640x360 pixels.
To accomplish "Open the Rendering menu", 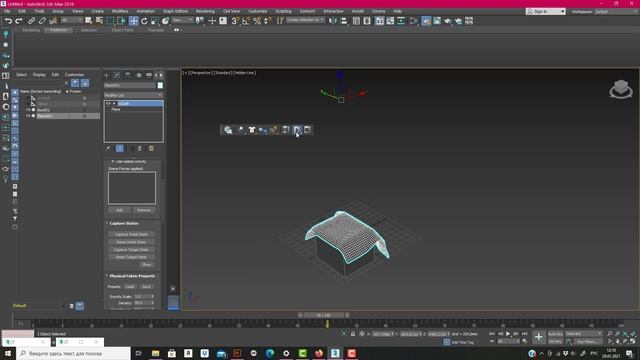I will pyautogui.click(x=205, y=11).
